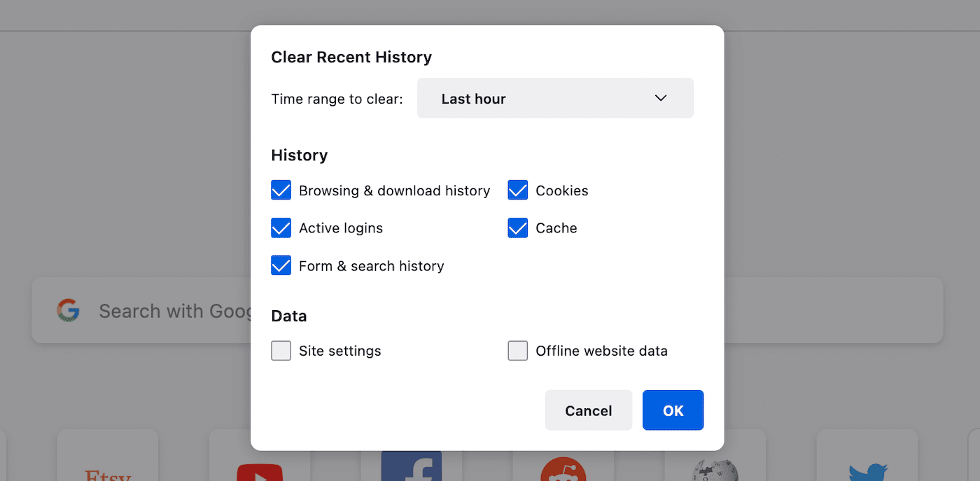Click Cancel to dismiss the dialog
The width and height of the screenshot is (980, 481).
pyautogui.click(x=588, y=410)
